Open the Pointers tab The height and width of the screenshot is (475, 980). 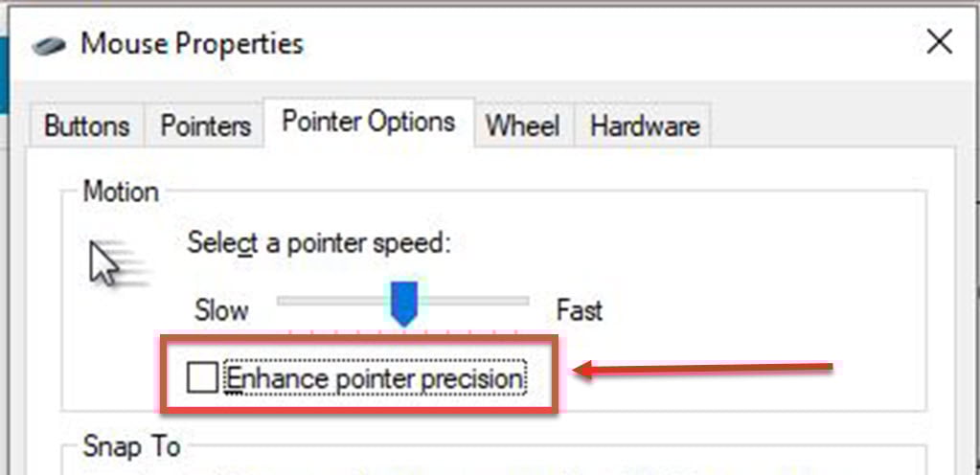click(206, 126)
